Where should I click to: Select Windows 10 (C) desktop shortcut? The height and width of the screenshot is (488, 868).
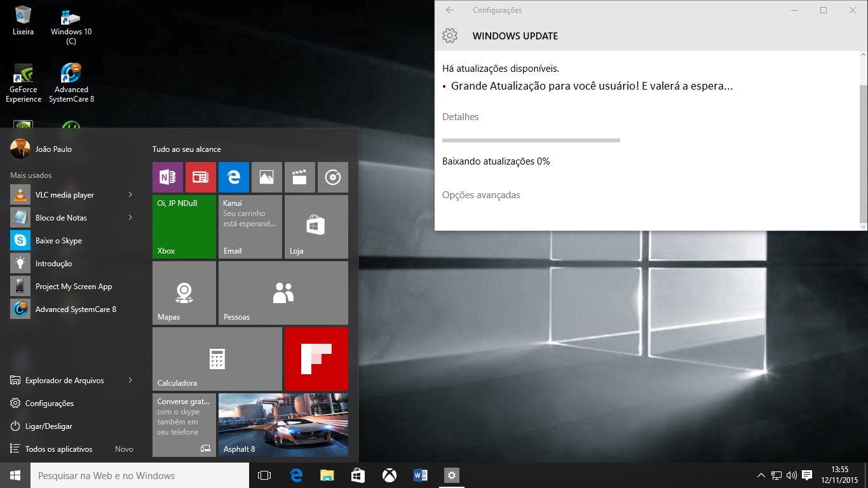(x=71, y=27)
